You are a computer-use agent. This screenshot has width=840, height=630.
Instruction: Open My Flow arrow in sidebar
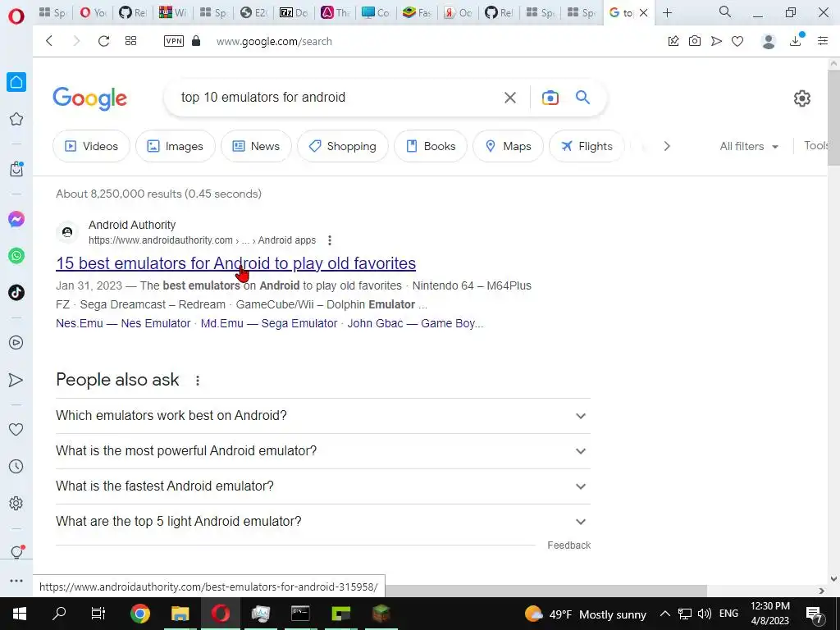(x=16, y=380)
